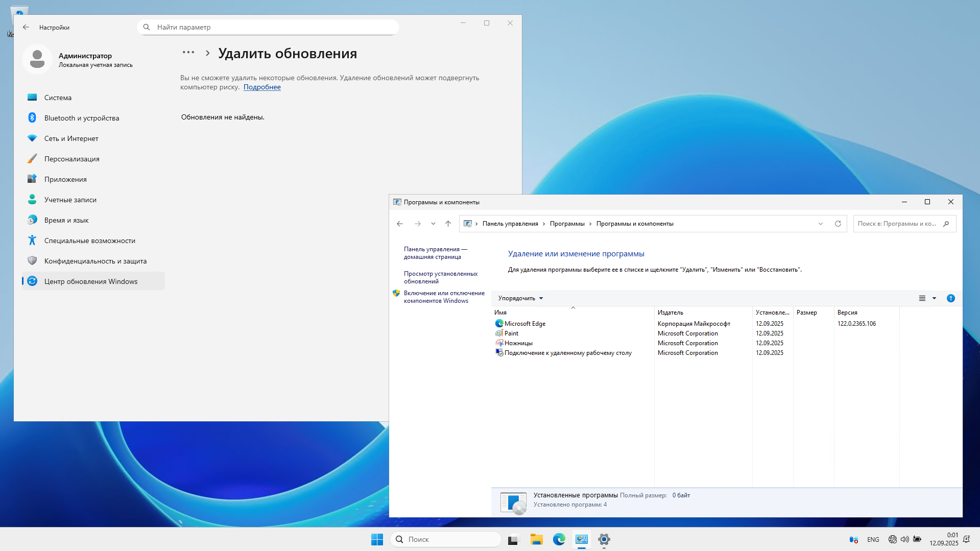Open the Windows Start button
Screen dimensions: 980x551
pos(377,539)
